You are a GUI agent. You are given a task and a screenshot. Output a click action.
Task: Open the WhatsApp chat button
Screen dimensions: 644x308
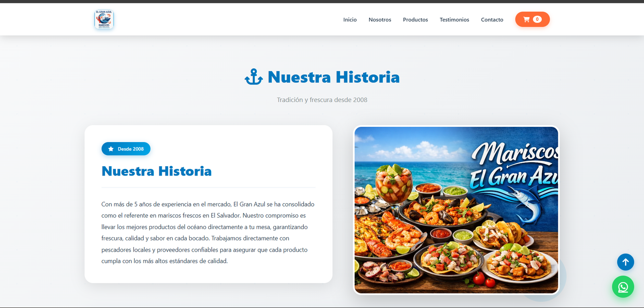coord(623,287)
